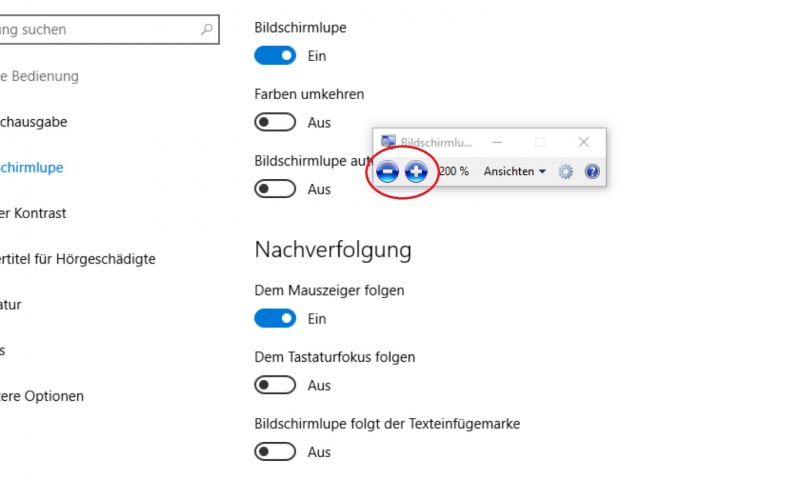Screen dimensions: 800x500
Task: Open Magnifier options via the gear icon
Action: point(565,171)
